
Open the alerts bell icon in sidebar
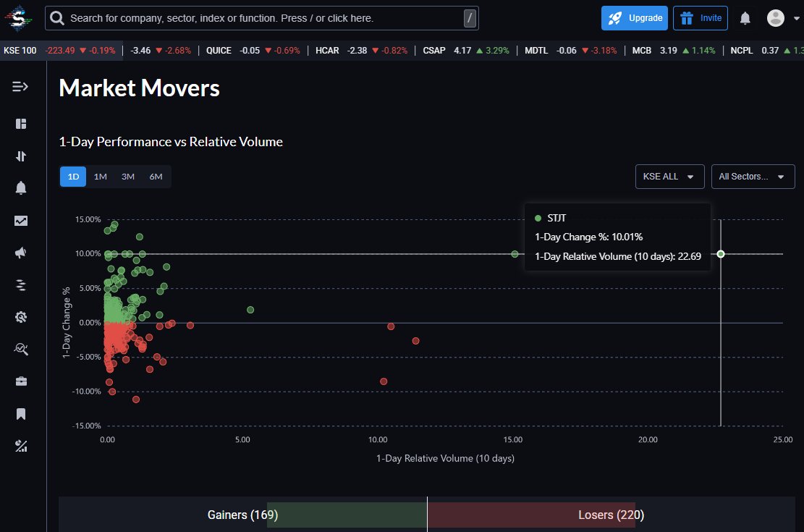(21, 187)
